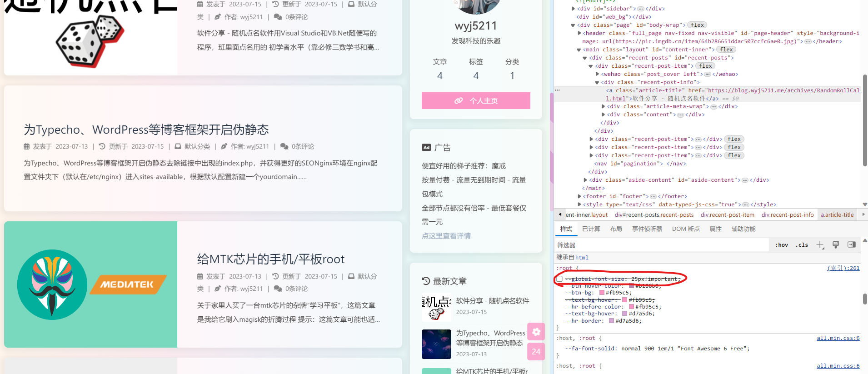This screenshot has height=374, width=868.
Task: Toggle the flex badge on the body-wrap div
Action: coord(698,25)
